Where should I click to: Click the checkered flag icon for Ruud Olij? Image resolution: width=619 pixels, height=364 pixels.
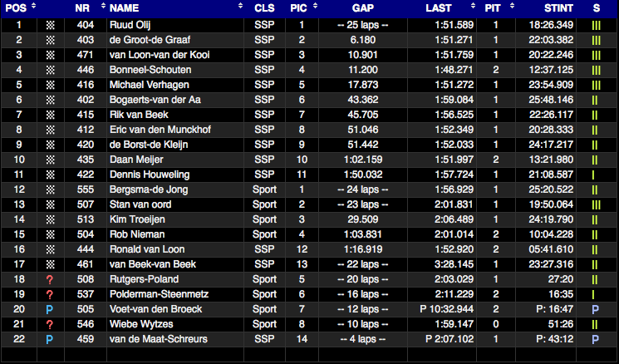[50, 25]
